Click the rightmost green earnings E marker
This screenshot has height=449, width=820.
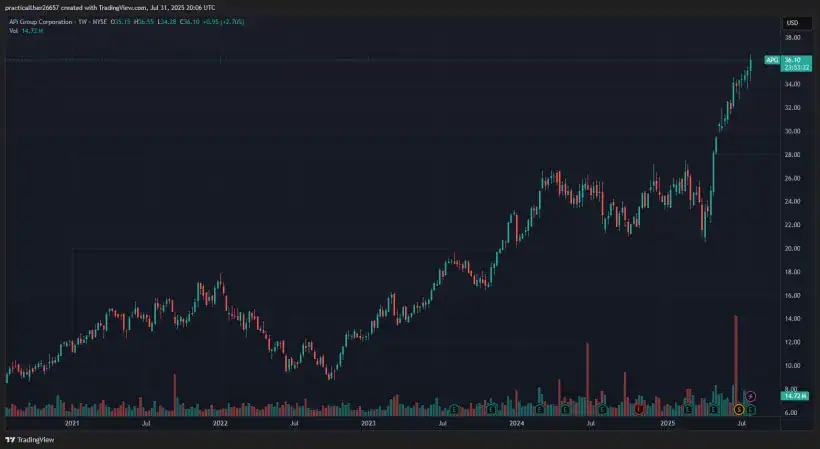[751, 410]
